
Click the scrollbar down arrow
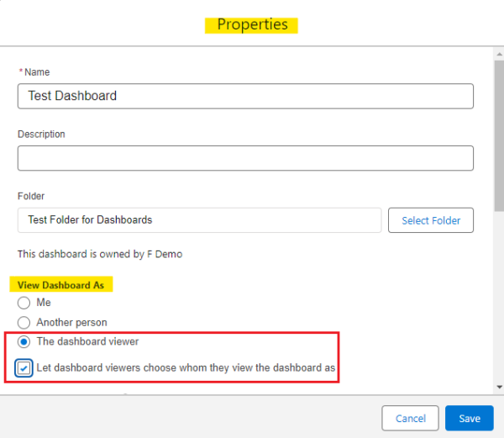[499, 387]
